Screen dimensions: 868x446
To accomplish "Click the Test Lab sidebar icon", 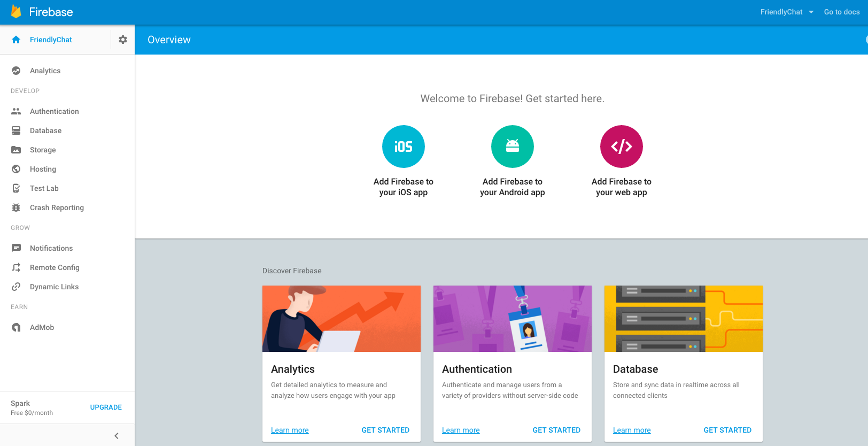I will point(16,188).
